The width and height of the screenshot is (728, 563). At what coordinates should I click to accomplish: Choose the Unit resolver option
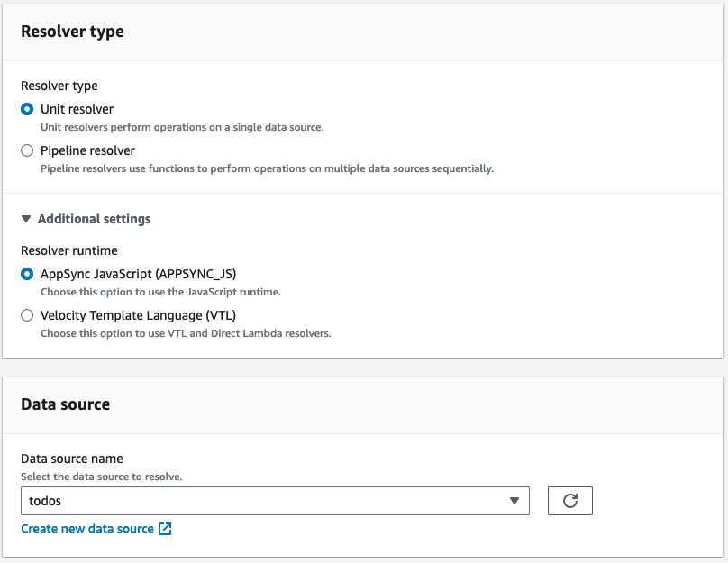pyautogui.click(x=27, y=108)
